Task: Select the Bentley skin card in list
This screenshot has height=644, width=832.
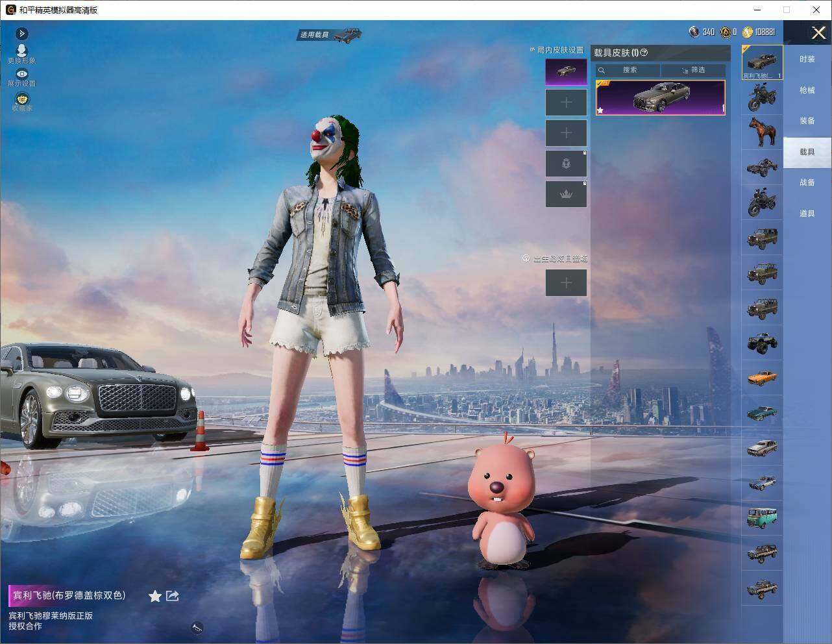Action: click(660, 98)
